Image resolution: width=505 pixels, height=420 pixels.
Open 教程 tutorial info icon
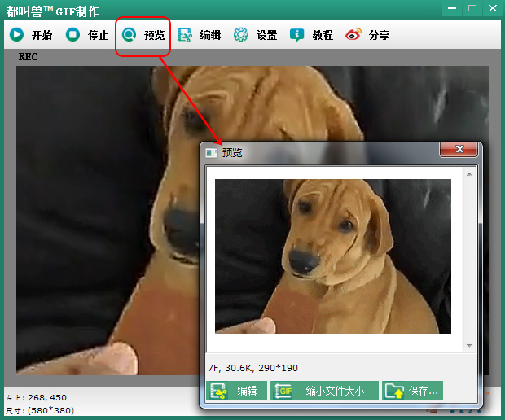tap(296, 35)
